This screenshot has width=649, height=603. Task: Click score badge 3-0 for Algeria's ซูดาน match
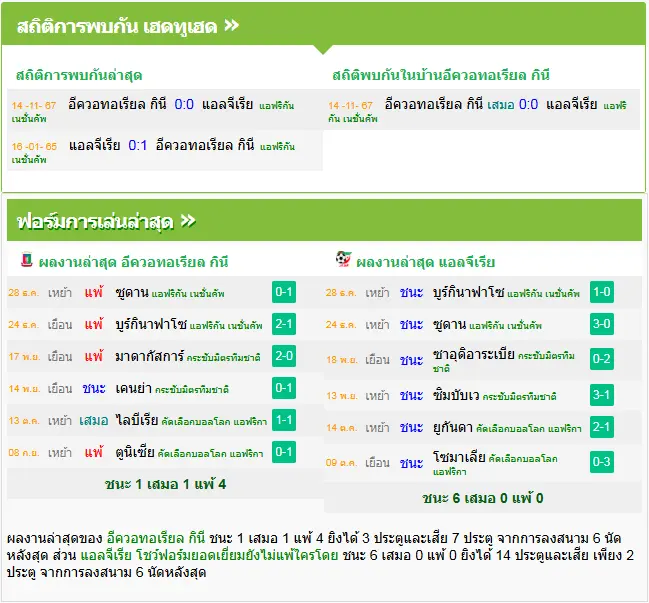(602, 324)
